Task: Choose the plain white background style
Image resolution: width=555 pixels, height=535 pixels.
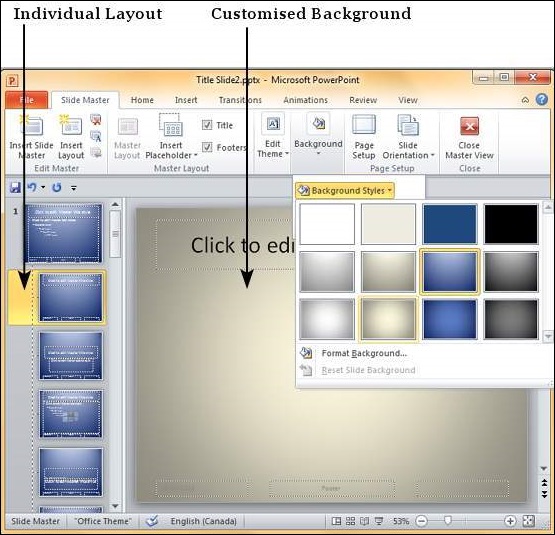Action: (x=327, y=224)
